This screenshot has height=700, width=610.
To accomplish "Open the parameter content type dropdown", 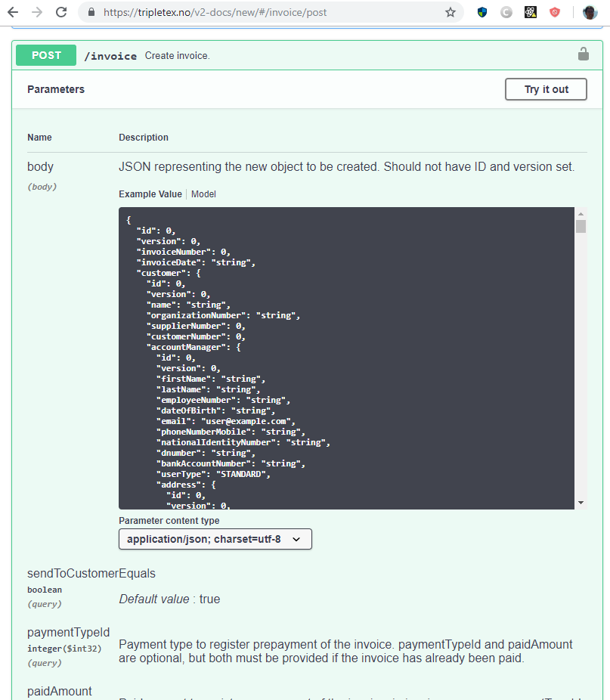I will pos(215,539).
